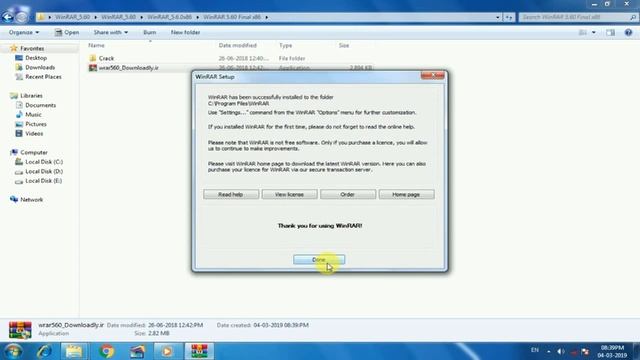640x360 pixels.
Task: Click the Search WinRAR 5.60 field
Action: pyautogui.click(x=578, y=17)
